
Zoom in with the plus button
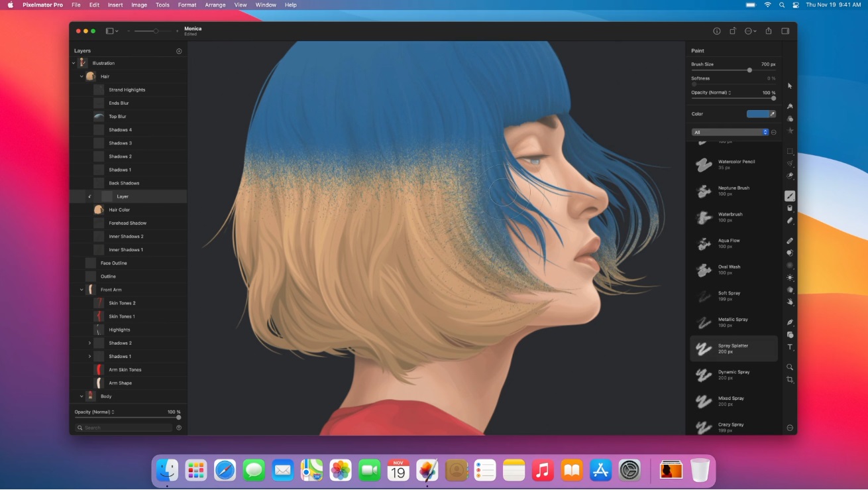click(178, 31)
